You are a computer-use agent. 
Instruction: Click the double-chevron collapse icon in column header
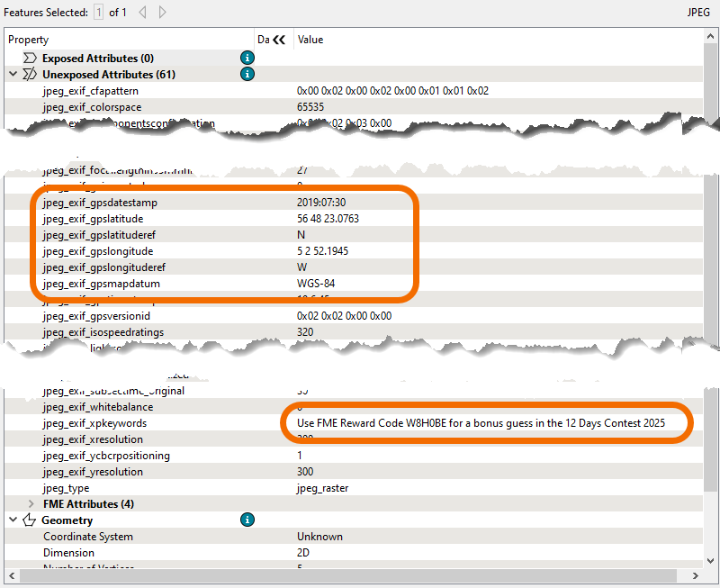point(278,40)
